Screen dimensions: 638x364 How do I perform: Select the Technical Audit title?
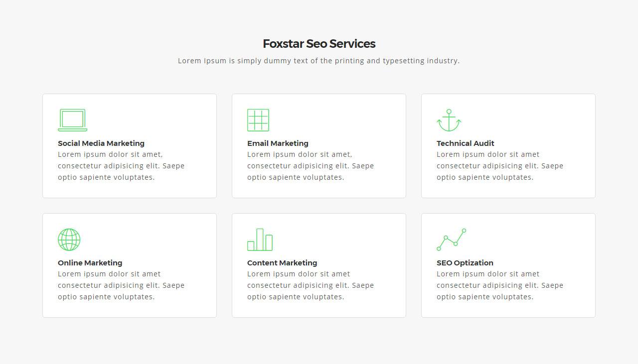466,143
